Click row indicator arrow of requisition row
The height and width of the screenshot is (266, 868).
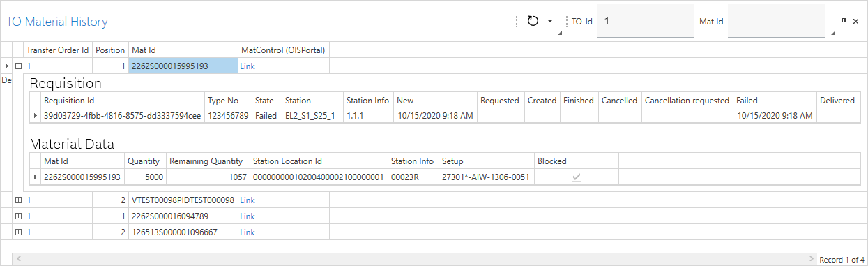(x=35, y=116)
